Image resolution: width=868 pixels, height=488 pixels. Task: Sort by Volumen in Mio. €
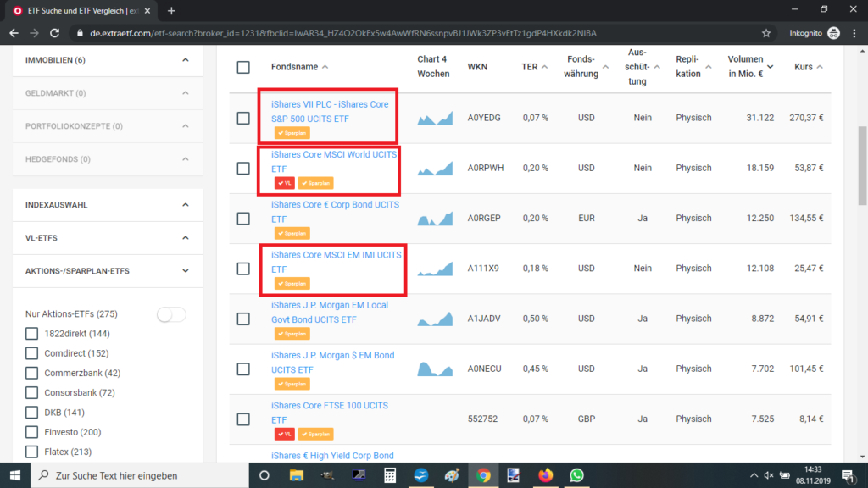750,66
